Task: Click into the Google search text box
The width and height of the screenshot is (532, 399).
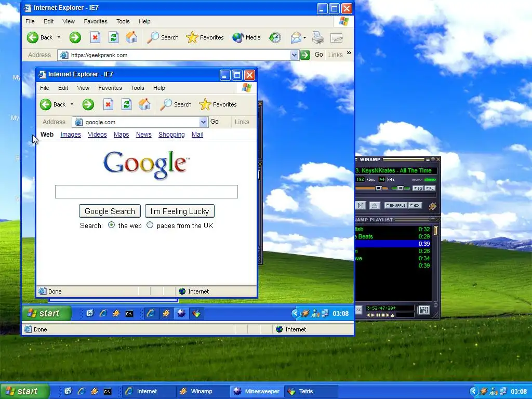Action: 146,192
